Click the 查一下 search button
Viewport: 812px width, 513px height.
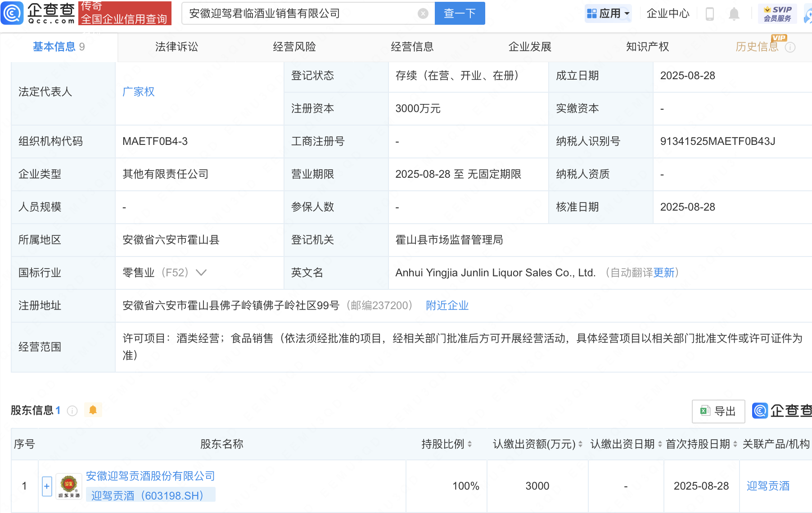(x=460, y=13)
